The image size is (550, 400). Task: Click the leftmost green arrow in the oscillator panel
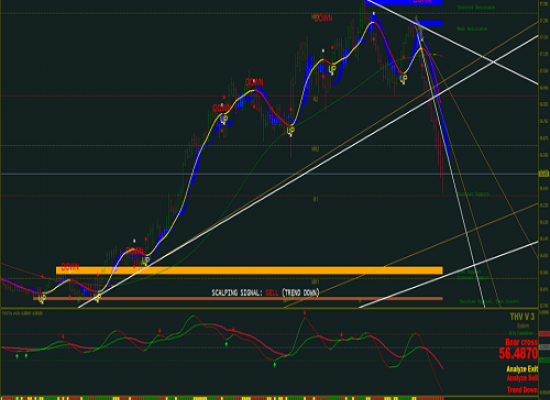pyautogui.click(x=17, y=356)
